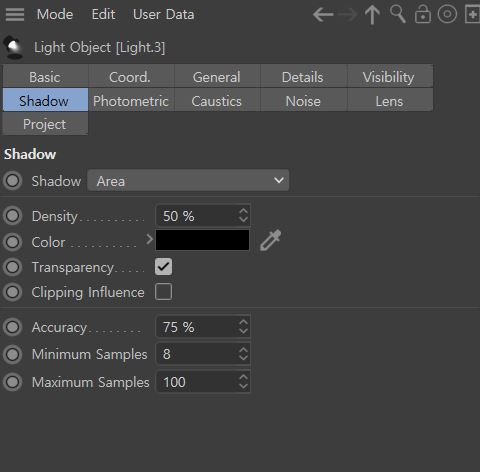Open the Mode menu

[x=55, y=14]
